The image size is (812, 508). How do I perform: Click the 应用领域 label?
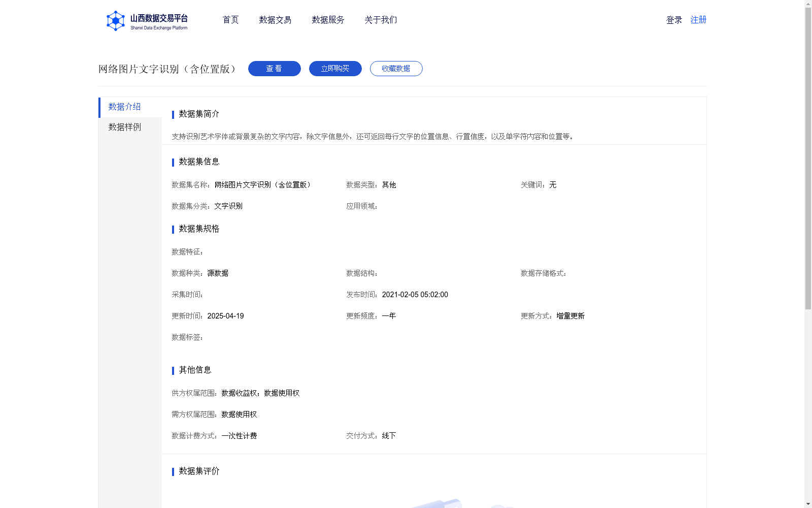[x=362, y=206]
